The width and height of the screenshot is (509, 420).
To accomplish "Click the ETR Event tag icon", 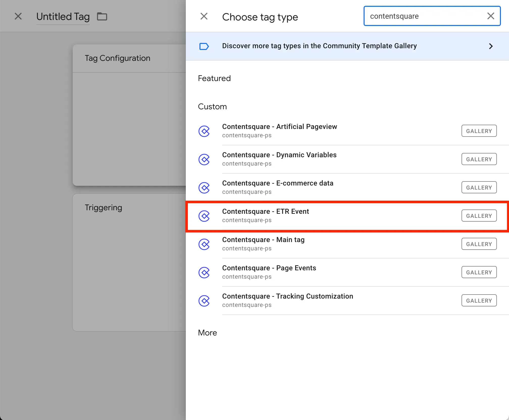I will point(204,216).
